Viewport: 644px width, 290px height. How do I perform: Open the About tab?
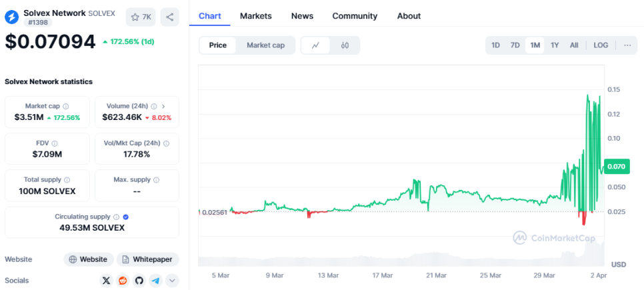click(x=409, y=16)
